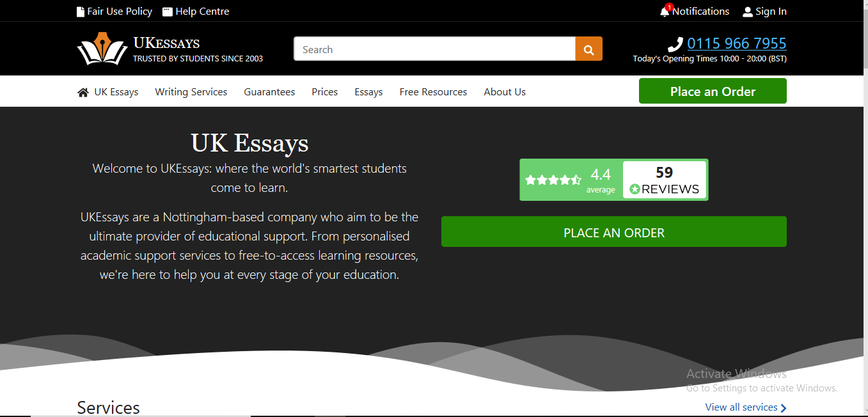The height and width of the screenshot is (417, 868).
Task: Open the Writing Services menu
Action: [191, 92]
